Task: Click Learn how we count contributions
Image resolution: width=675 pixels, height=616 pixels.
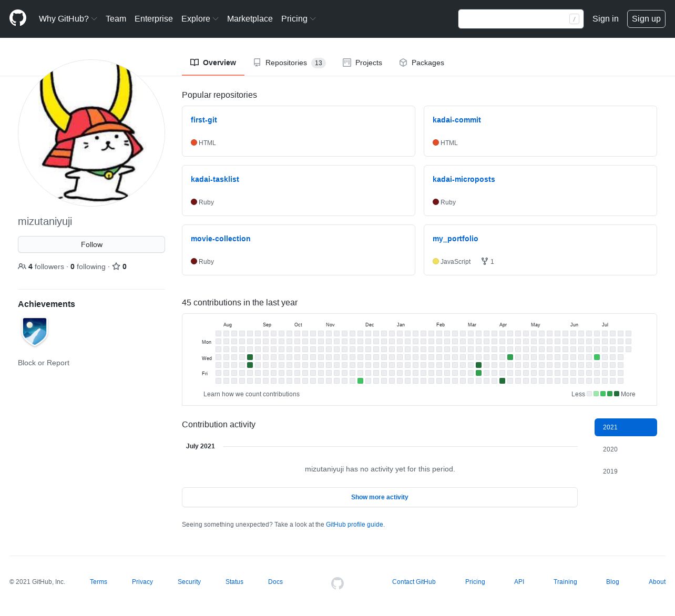Action: point(251,394)
